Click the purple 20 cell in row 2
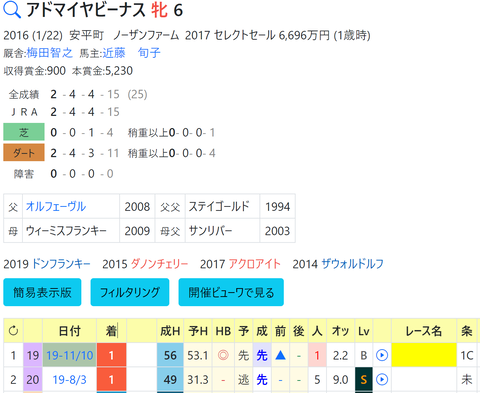Screen dimensions: 480x393 point(33,379)
